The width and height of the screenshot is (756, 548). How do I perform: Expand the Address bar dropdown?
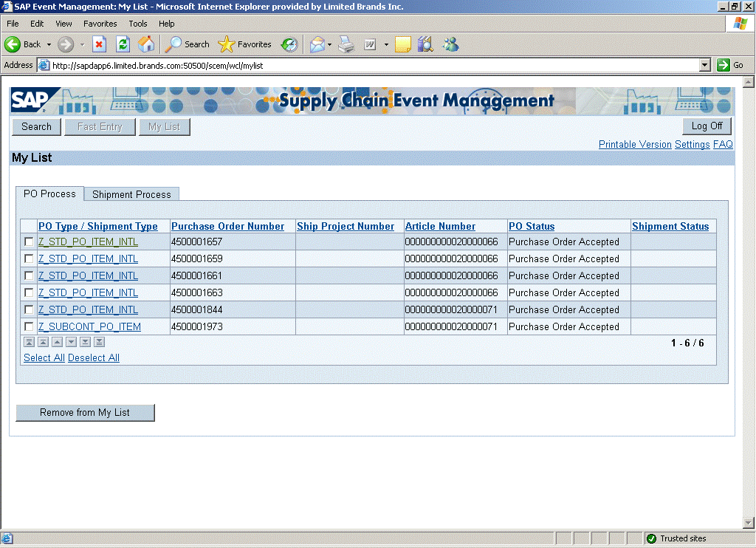tap(705, 65)
